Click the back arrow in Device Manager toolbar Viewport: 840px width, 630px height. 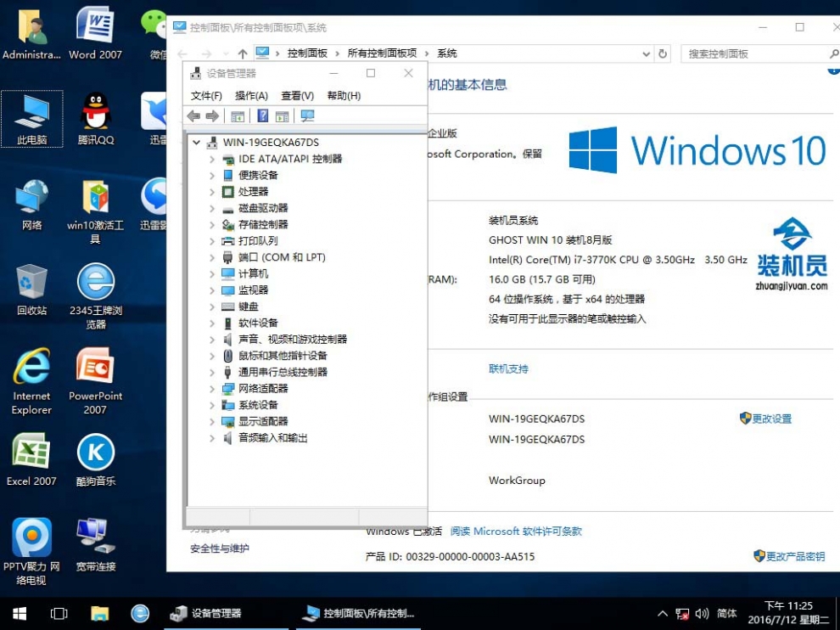[x=193, y=116]
